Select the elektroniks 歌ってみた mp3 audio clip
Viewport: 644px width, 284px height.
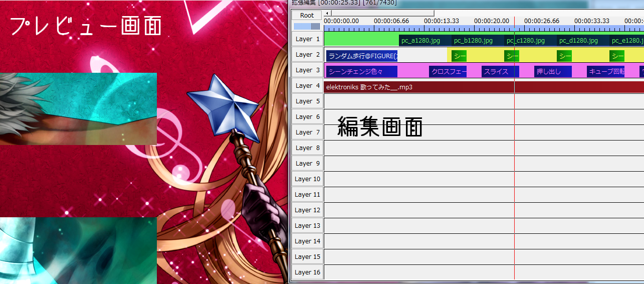[x=484, y=87]
